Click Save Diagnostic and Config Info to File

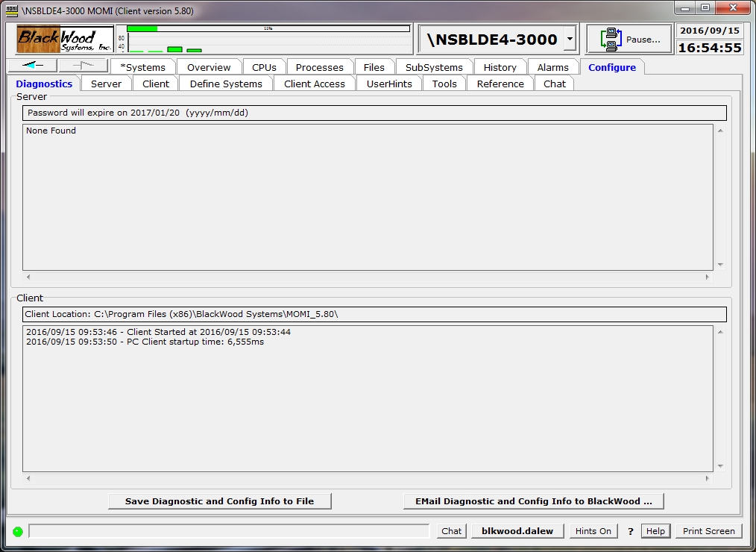pyautogui.click(x=219, y=501)
